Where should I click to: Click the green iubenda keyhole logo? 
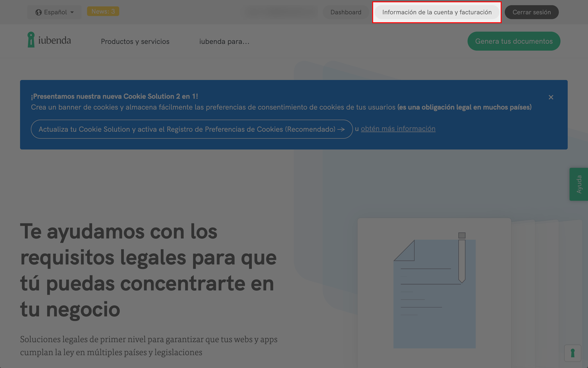click(x=31, y=40)
